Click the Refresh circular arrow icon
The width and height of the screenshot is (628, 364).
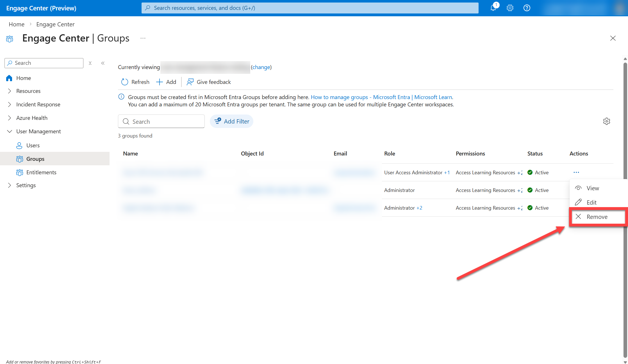(125, 82)
